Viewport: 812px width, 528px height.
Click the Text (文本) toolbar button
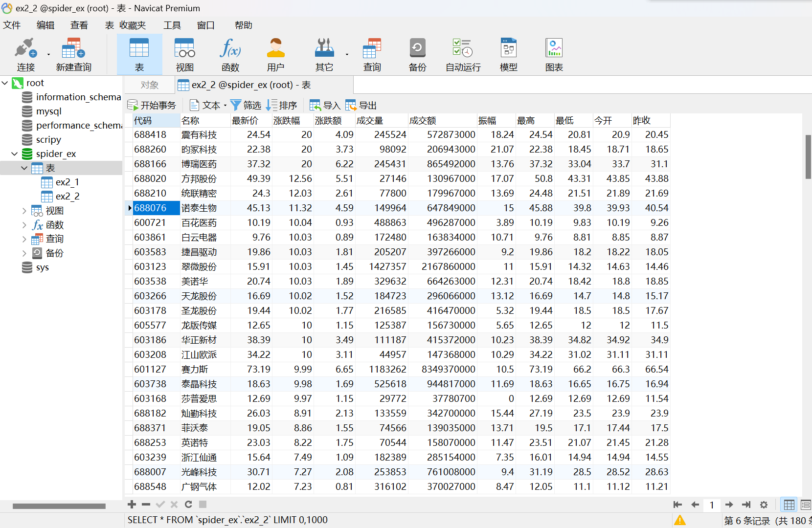click(x=205, y=105)
